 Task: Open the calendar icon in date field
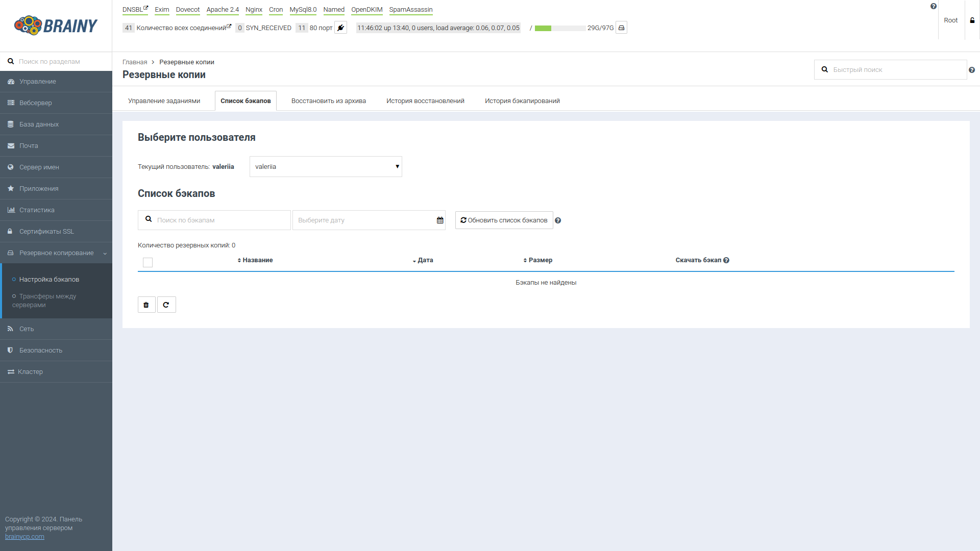pos(439,220)
